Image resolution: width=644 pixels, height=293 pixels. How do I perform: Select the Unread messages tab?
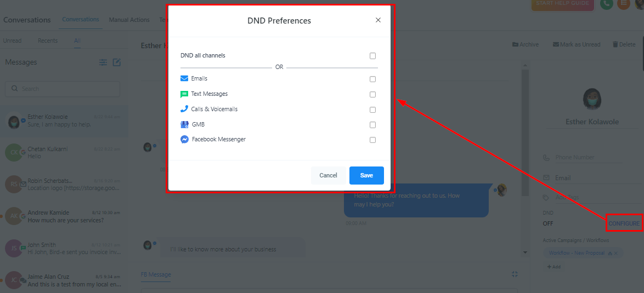12,41
